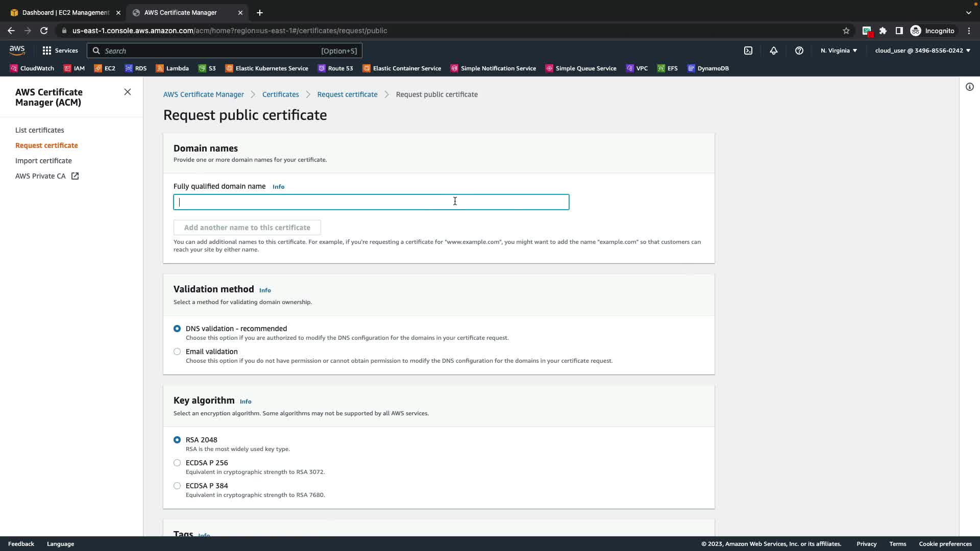This screenshot has width=980, height=551.
Task: Click Info link beside Validation method
Action: coord(265,290)
